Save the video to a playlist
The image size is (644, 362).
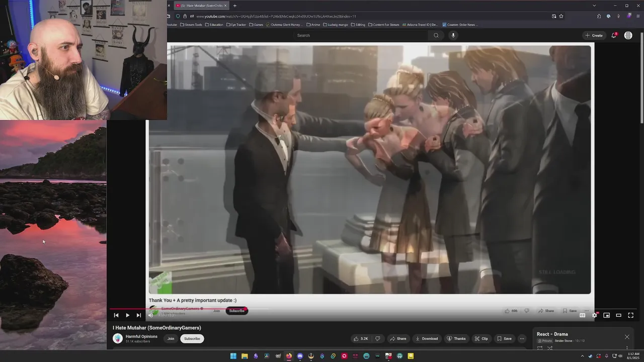point(504,338)
